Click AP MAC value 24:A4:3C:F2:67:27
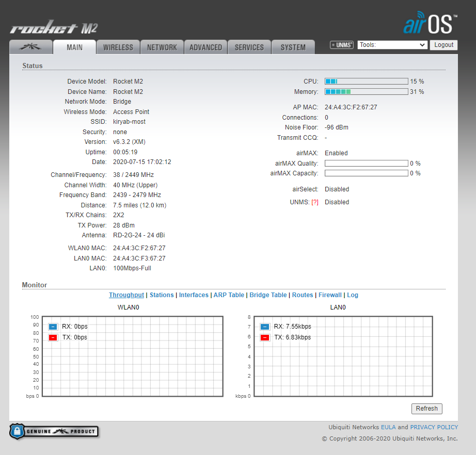 (x=351, y=107)
